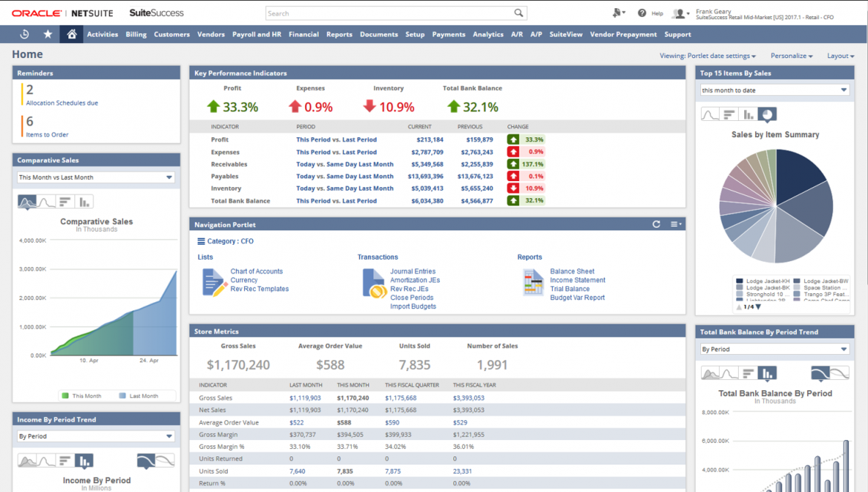
Task: Select the pie chart view in Top 15 Items By Sales
Action: [768, 114]
